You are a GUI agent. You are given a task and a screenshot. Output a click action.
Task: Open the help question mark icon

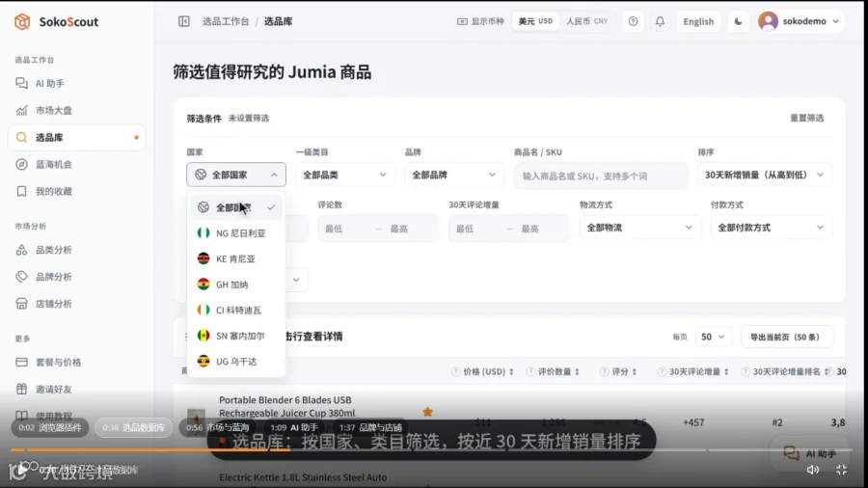pos(633,21)
